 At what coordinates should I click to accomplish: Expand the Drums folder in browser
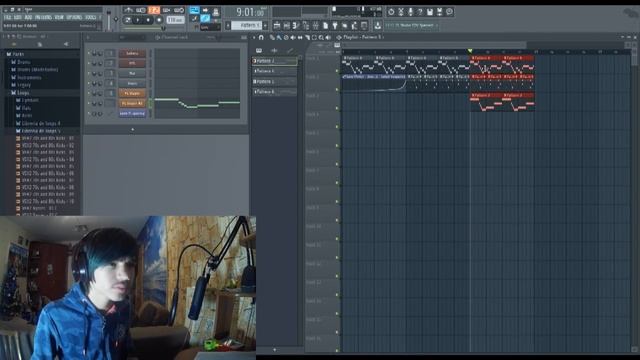[x=20, y=62]
